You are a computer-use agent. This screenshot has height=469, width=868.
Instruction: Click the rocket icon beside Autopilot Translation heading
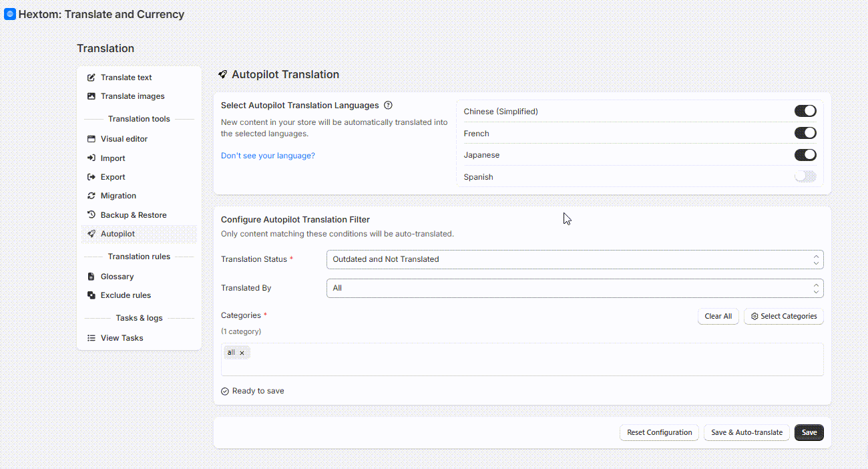tap(223, 75)
